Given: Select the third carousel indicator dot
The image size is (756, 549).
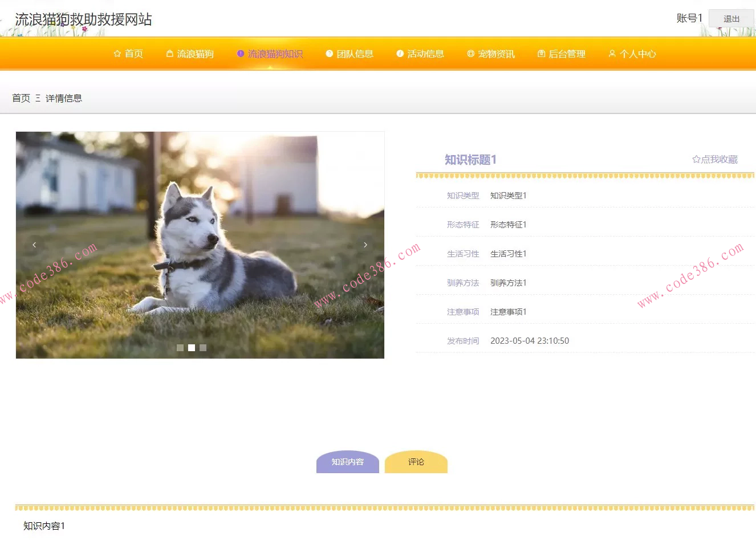Looking at the screenshot, I should point(203,348).
